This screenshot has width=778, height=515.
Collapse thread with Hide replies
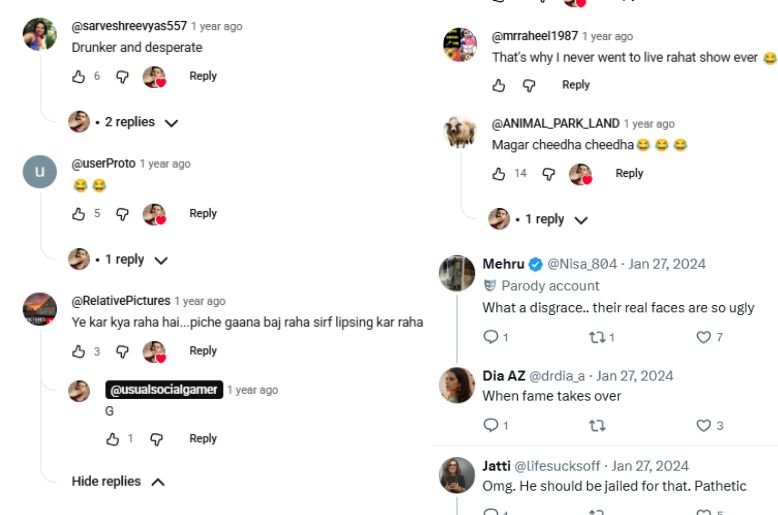tap(118, 482)
